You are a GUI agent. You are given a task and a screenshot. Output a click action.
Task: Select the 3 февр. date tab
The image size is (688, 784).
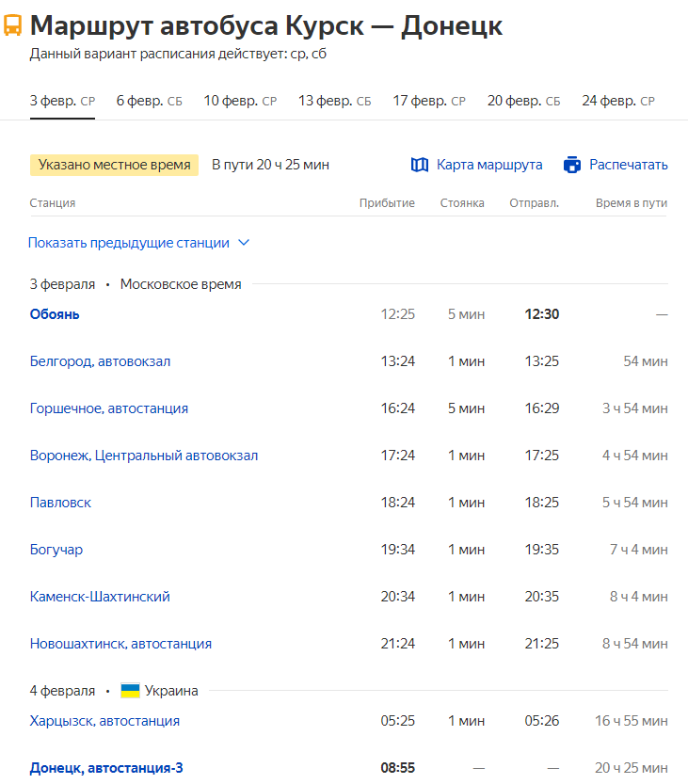[x=62, y=101]
